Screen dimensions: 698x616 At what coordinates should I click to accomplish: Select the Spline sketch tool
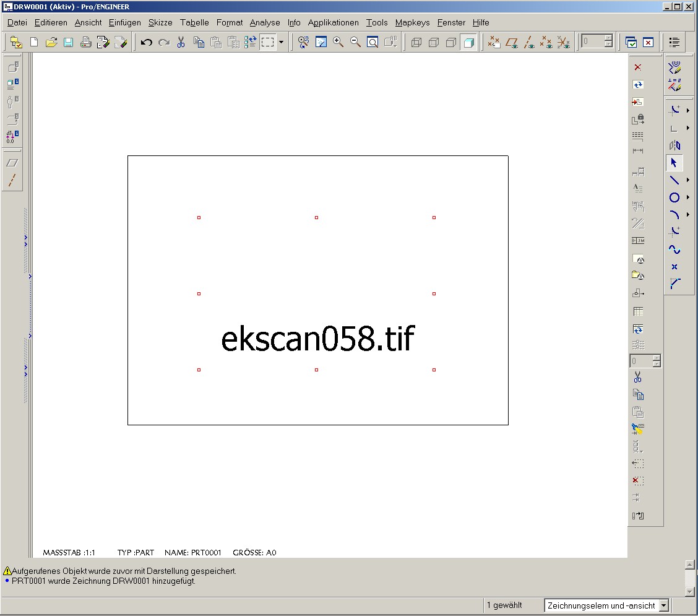(x=674, y=249)
